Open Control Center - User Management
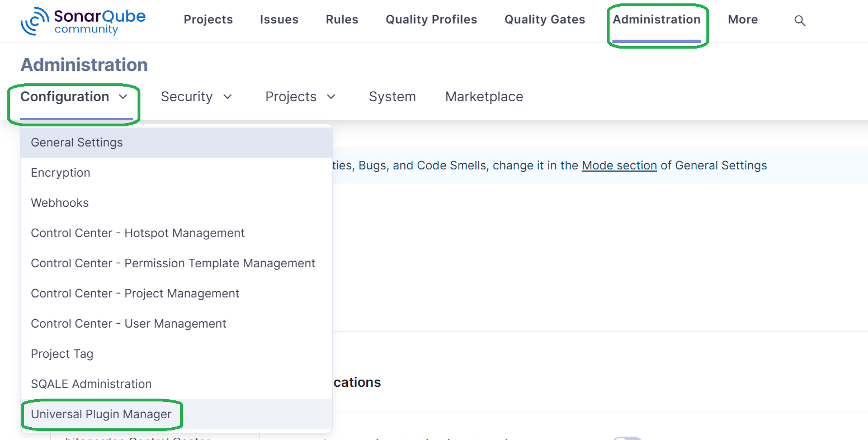The height and width of the screenshot is (440, 868). click(x=129, y=324)
